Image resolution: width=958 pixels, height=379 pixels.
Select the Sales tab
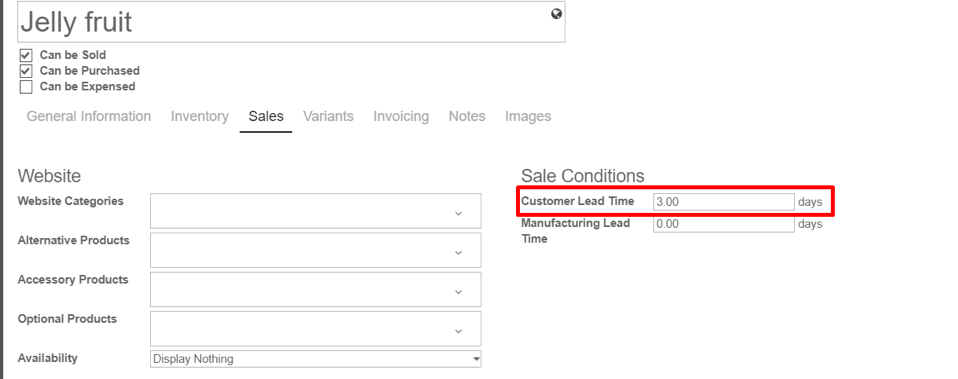(266, 116)
